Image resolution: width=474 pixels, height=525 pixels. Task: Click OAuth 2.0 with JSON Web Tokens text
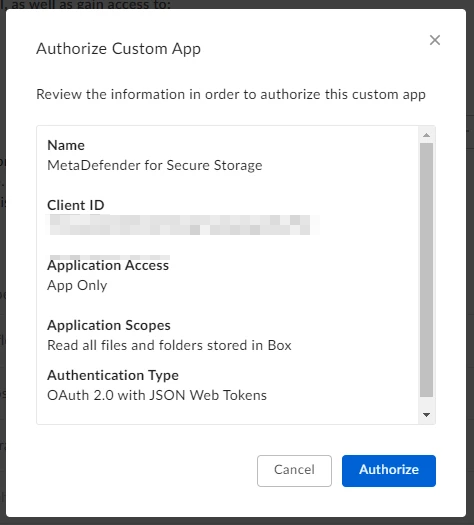(x=157, y=395)
